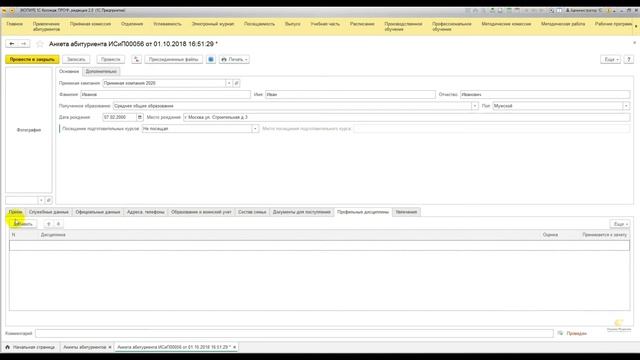This screenshot has width=640, height=360.
Task: Expand the Приемная кампания dropdown arrow
Action: [229, 83]
